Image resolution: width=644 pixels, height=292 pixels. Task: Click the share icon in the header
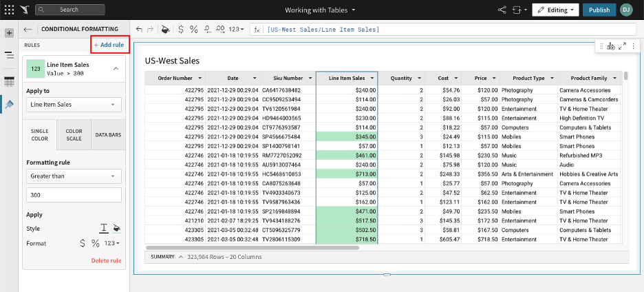point(502,10)
